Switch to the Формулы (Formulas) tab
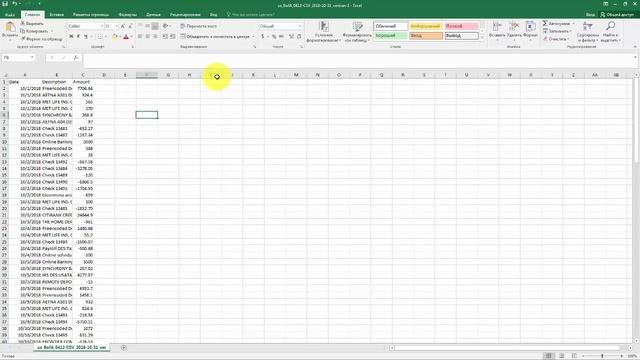The image size is (640, 360). click(x=128, y=15)
